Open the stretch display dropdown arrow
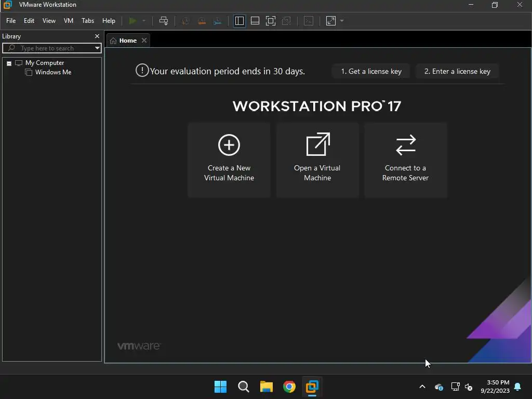The height and width of the screenshot is (399, 532). [x=342, y=21]
